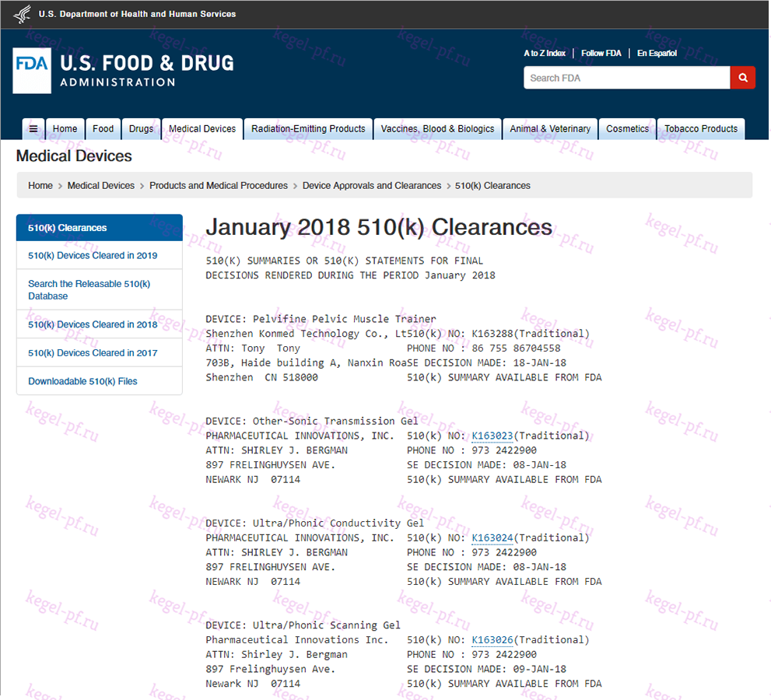Click 'DEVICE: Pelvifine Pelvic Muscle Trainer' text
Image resolution: width=771 pixels, height=700 pixels.
(x=321, y=319)
